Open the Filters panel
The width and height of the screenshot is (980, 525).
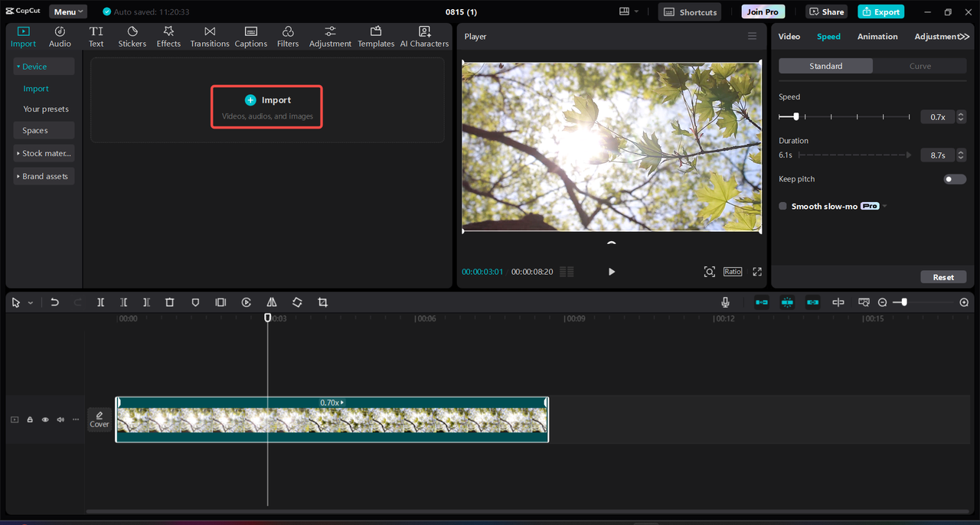[288, 36]
